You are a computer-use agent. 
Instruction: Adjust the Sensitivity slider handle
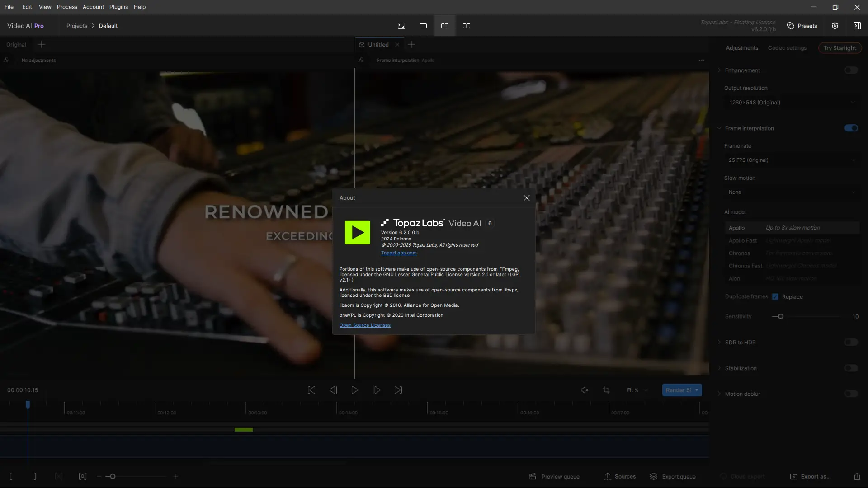780,316
